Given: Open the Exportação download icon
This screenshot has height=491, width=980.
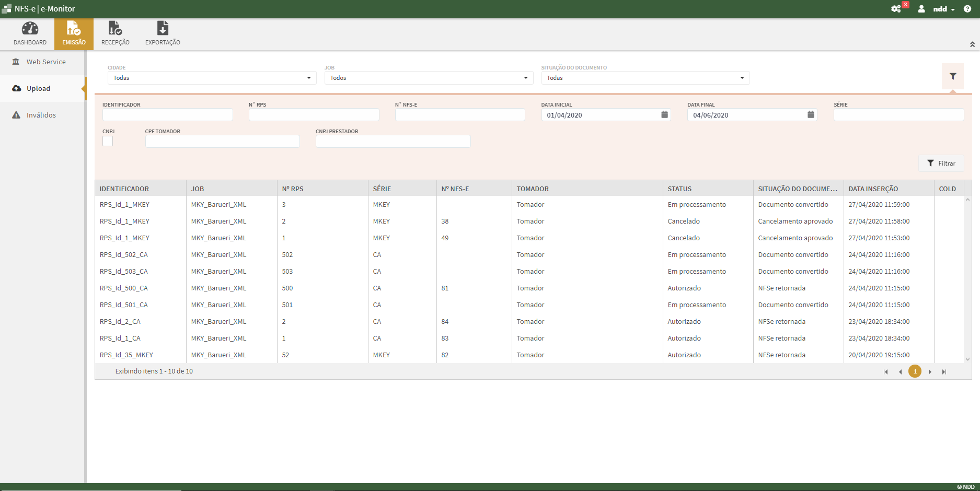Looking at the screenshot, I should click(163, 29).
